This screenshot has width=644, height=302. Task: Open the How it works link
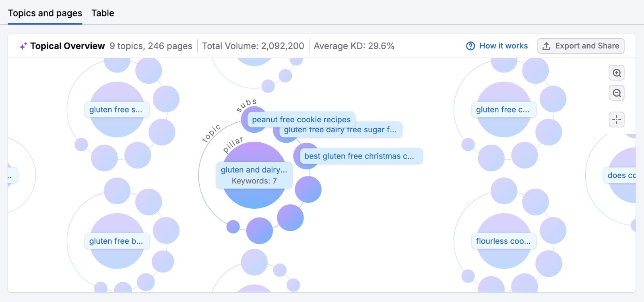coord(504,46)
